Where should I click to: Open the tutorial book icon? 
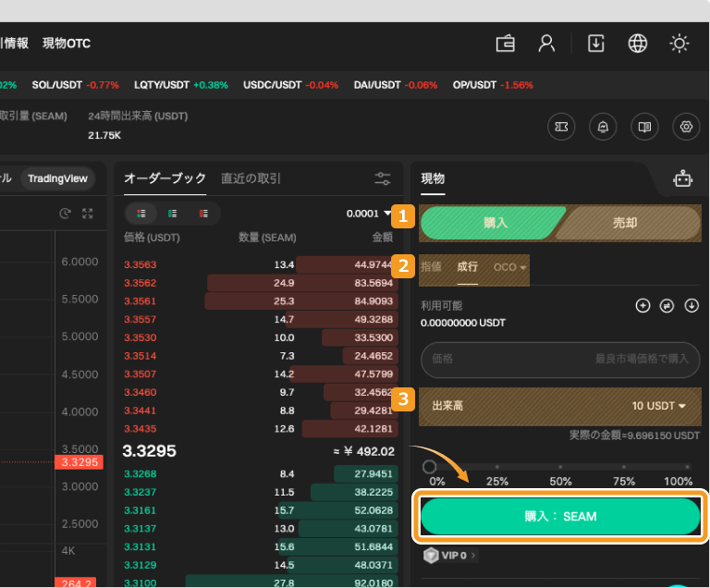(x=644, y=127)
